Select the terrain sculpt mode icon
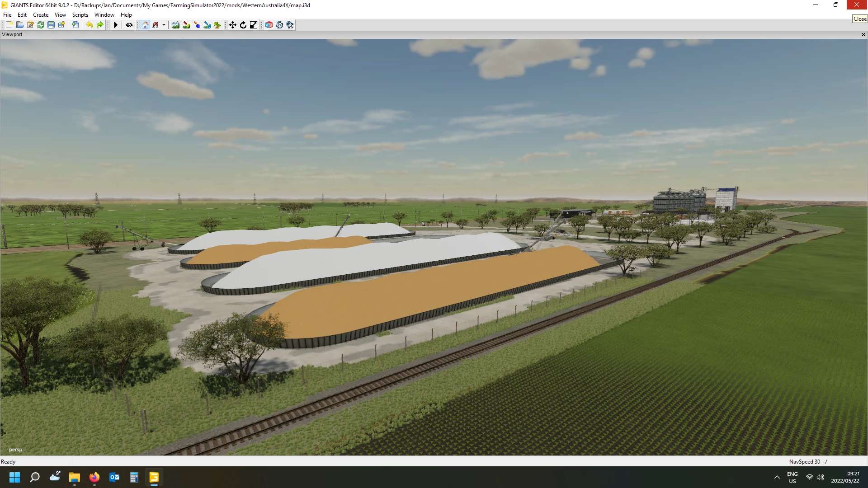This screenshot has width=868, height=488. pos(176,25)
